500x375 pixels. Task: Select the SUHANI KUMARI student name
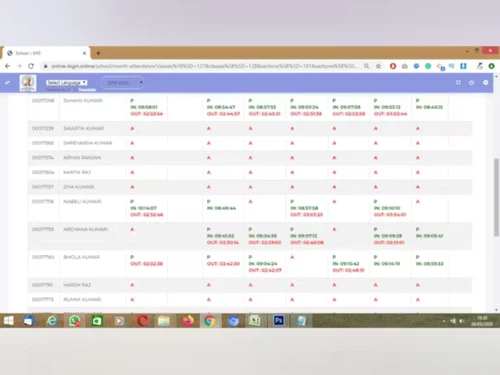(x=83, y=101)
